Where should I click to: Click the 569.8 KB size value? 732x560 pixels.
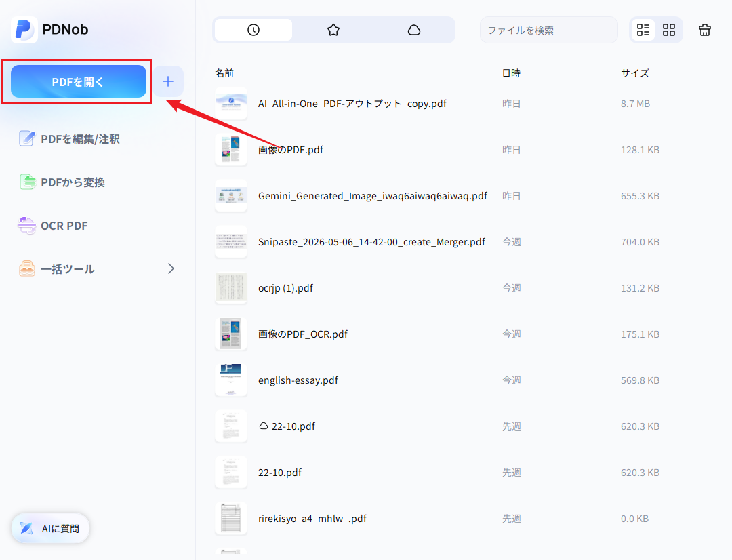(x=640, y=380)
